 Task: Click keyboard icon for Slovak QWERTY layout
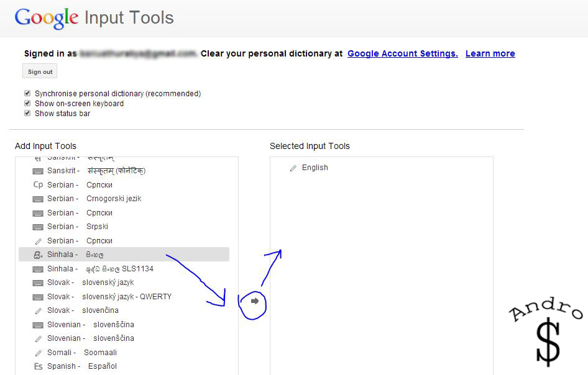pyautogui.click(x=38, y=297)
